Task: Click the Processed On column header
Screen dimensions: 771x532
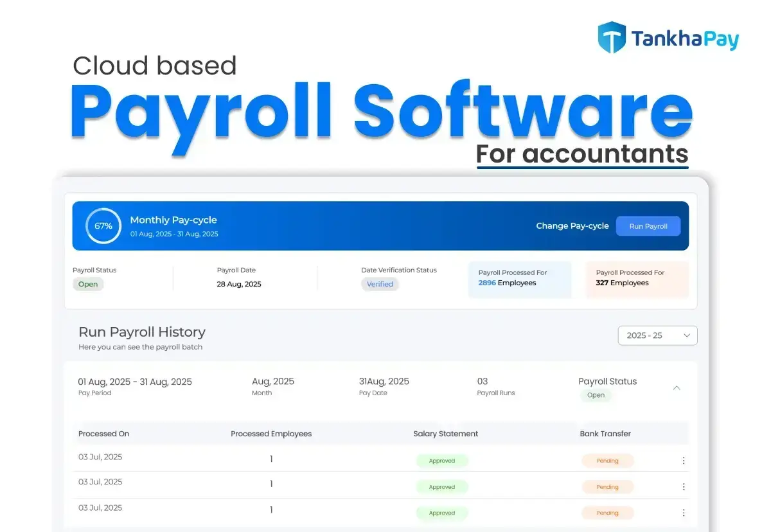Action: [x=104, y=434]
